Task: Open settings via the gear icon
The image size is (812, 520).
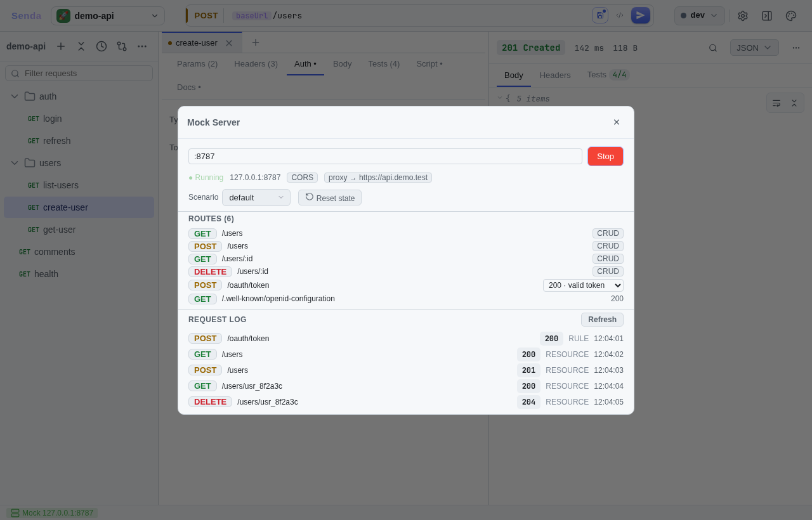Action: 743,16
